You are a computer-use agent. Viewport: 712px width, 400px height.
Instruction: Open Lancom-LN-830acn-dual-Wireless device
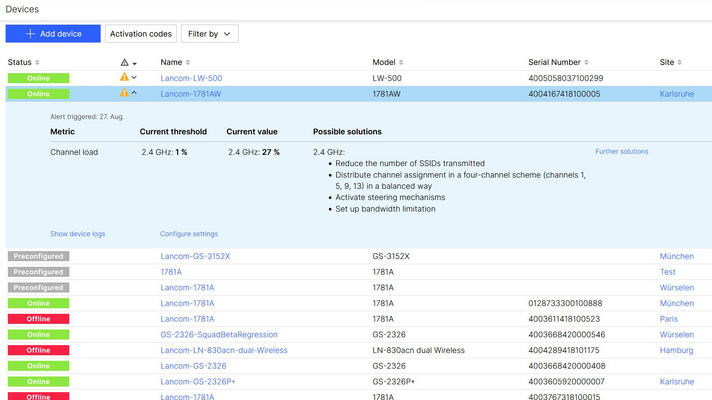pos(224,351)
